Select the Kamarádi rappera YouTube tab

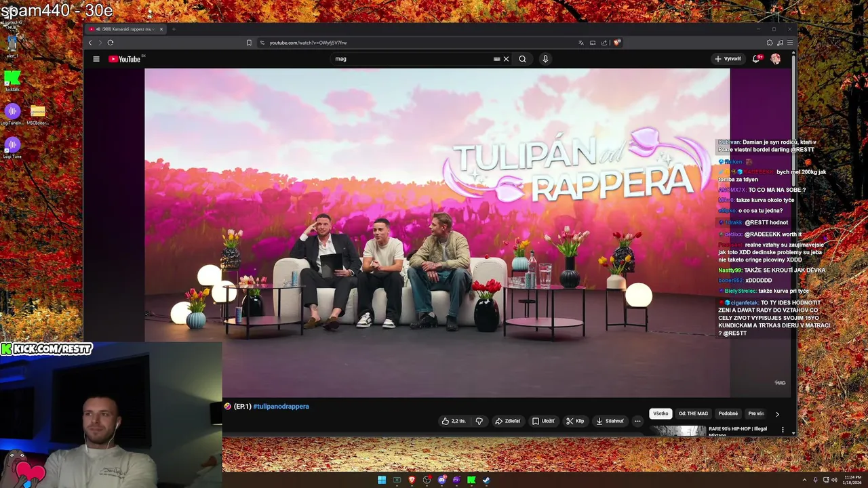coord(124,29)
